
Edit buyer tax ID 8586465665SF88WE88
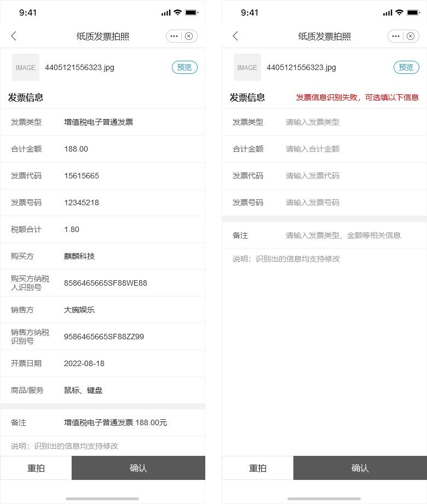click(106, 283)
